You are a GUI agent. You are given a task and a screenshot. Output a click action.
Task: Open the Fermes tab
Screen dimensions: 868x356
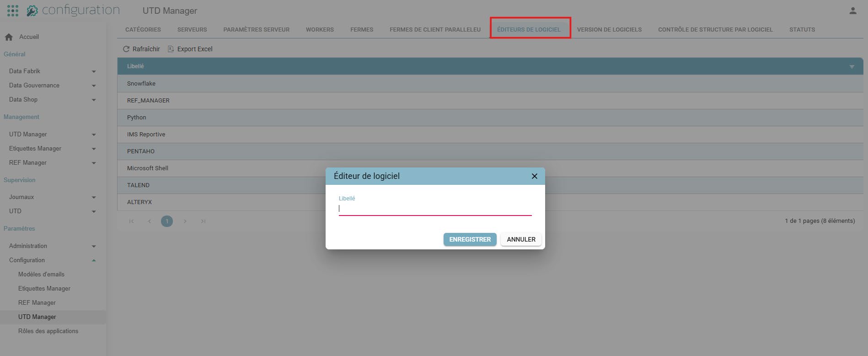362,30
